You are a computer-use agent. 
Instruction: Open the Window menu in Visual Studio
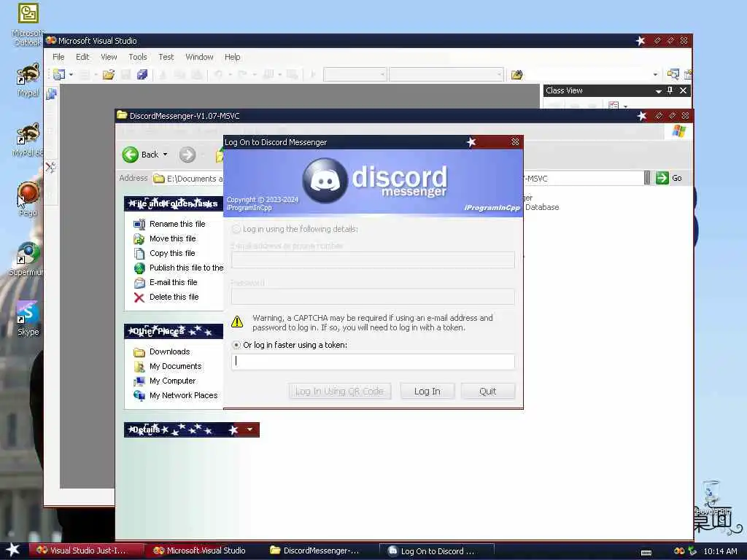pos(199,57)
